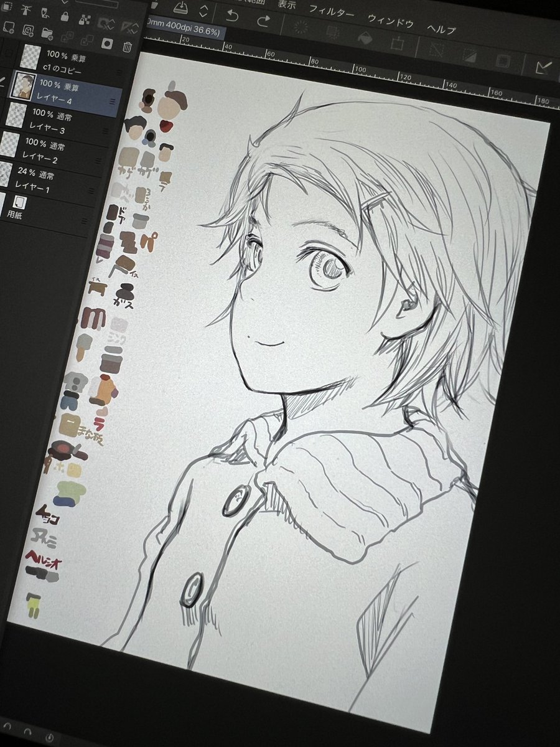Delete layer with the trash icon
The height and width of the screenshot is (747, 560).
(127, 46)
